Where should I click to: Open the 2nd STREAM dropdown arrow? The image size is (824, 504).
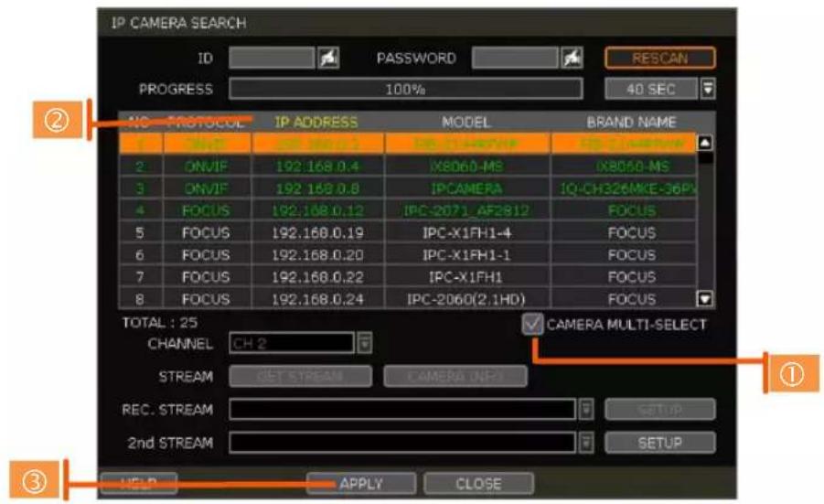[586, 443]
